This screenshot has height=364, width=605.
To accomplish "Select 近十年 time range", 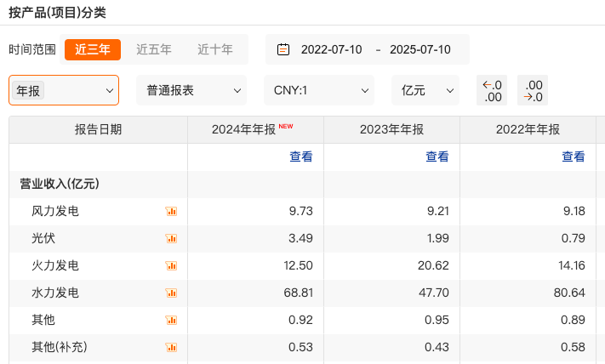I will point(215,49).
